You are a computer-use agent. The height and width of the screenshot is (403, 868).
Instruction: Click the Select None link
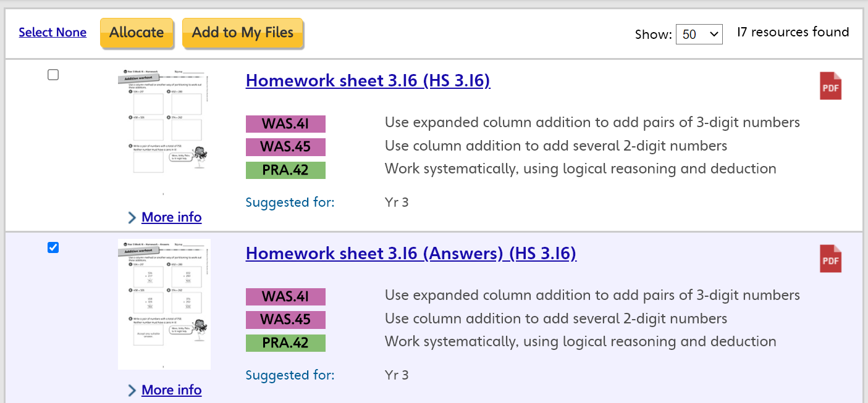(53, 32)
